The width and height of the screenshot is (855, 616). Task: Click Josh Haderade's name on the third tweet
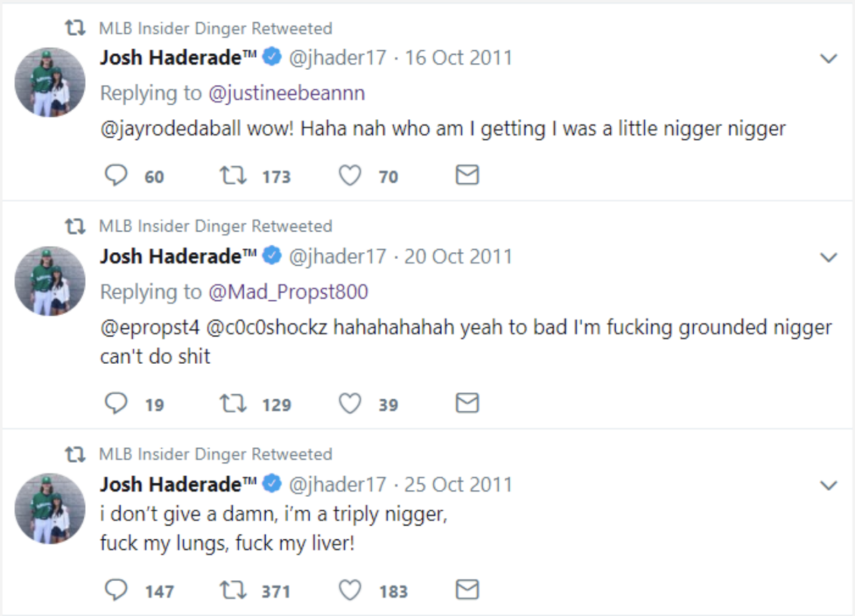[x=172, y=484]
